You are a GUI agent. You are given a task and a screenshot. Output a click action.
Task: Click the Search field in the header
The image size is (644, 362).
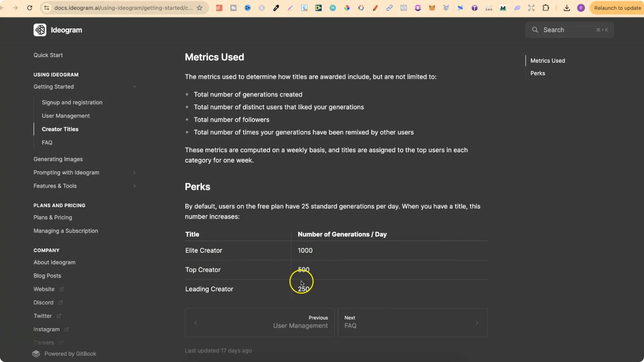[570, 29]
